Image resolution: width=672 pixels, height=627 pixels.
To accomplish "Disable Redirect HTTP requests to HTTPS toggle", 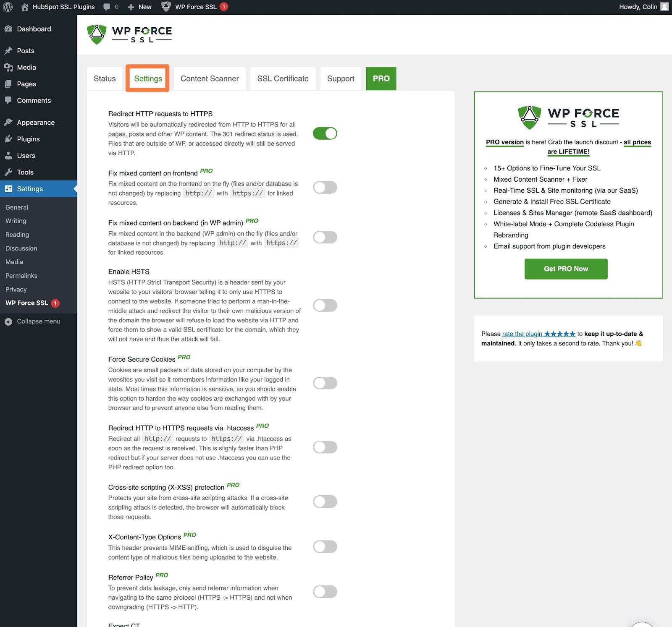I will [325, 133].
